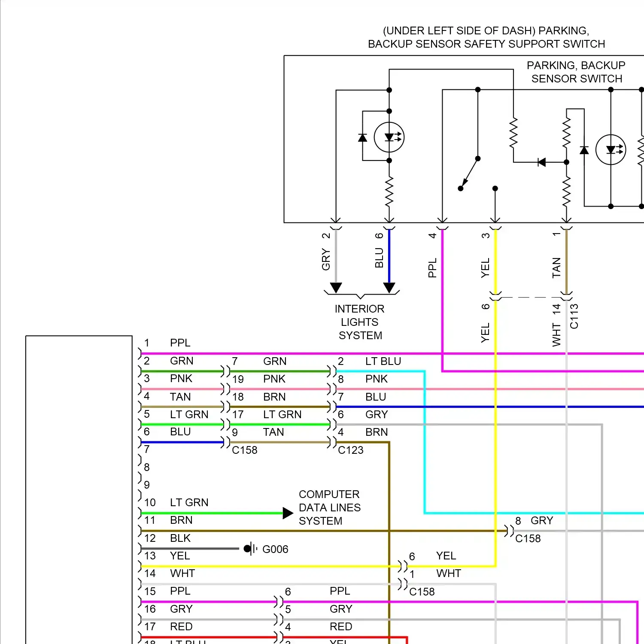The image size is (644, 644).
Task: Click 'GRY' label at C158 pin 8
Action: 542,521
